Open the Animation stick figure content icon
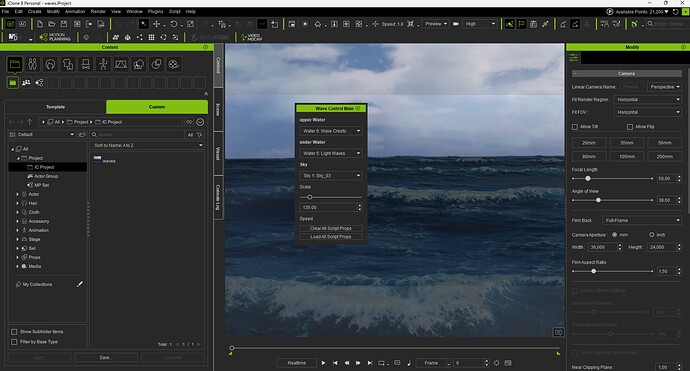The image size is (690, 371). pos(103,64)
